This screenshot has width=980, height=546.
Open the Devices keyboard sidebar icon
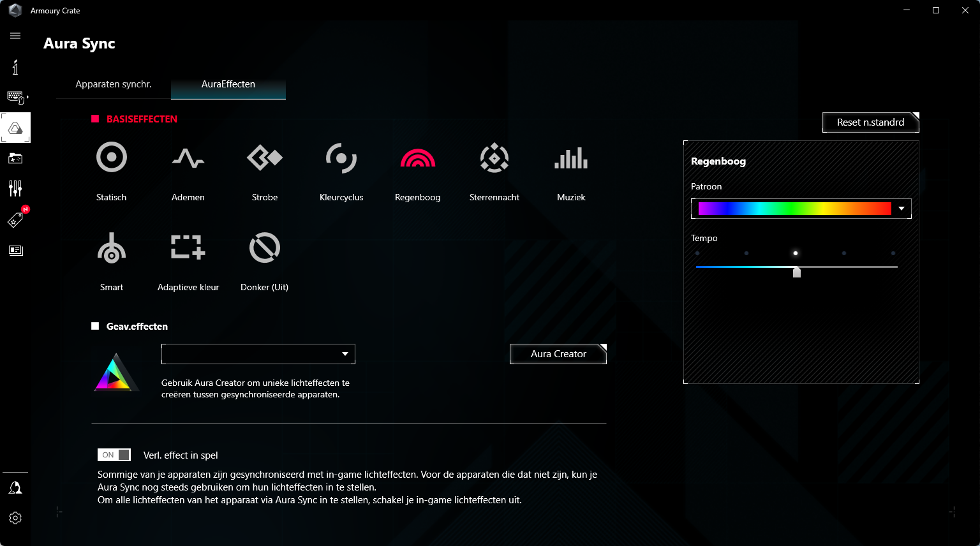[16, 97]
